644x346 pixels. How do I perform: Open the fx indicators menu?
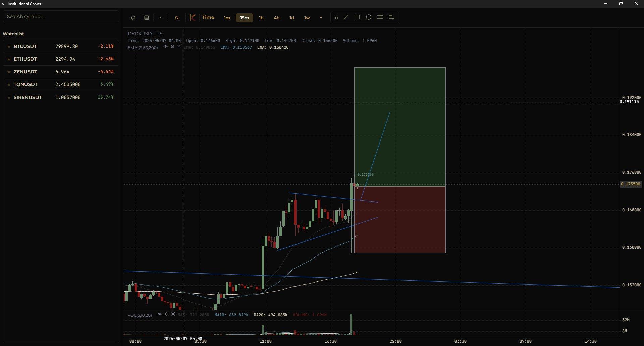tap(176, 18)
